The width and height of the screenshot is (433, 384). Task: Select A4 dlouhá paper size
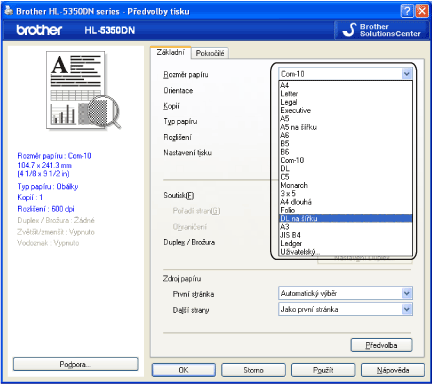coord(345,202)
